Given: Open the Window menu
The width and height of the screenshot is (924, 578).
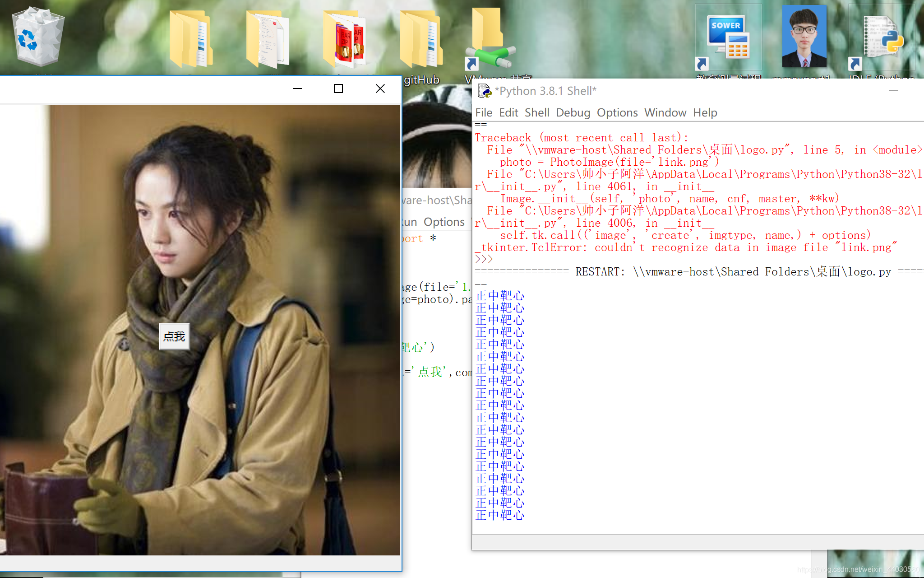Looking at the screenshot, I should click(x=665, y=112).
